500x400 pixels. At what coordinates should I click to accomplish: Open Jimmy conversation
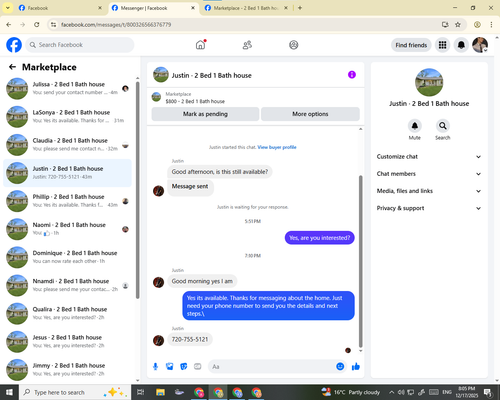(x=68, y=369)
